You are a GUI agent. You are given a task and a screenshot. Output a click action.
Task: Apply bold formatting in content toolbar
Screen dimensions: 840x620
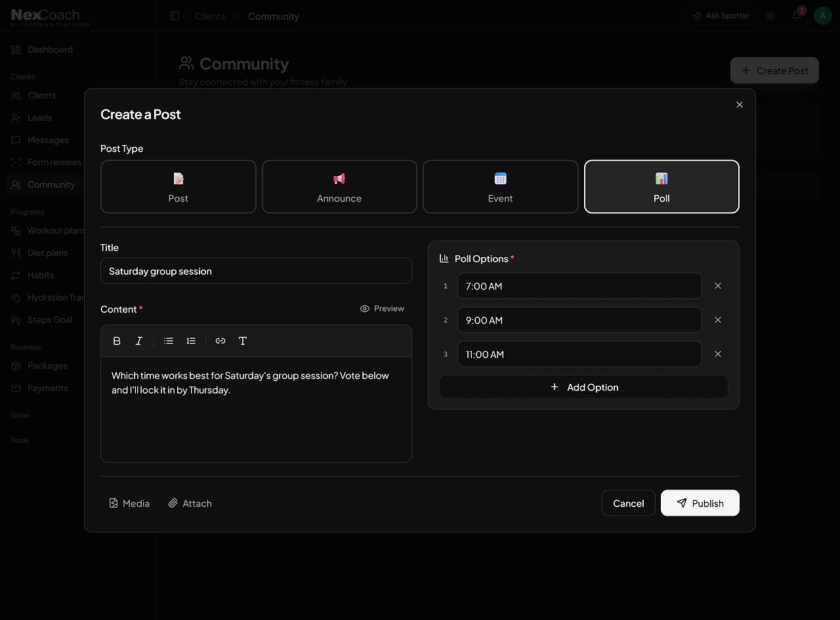click(117, 341)
